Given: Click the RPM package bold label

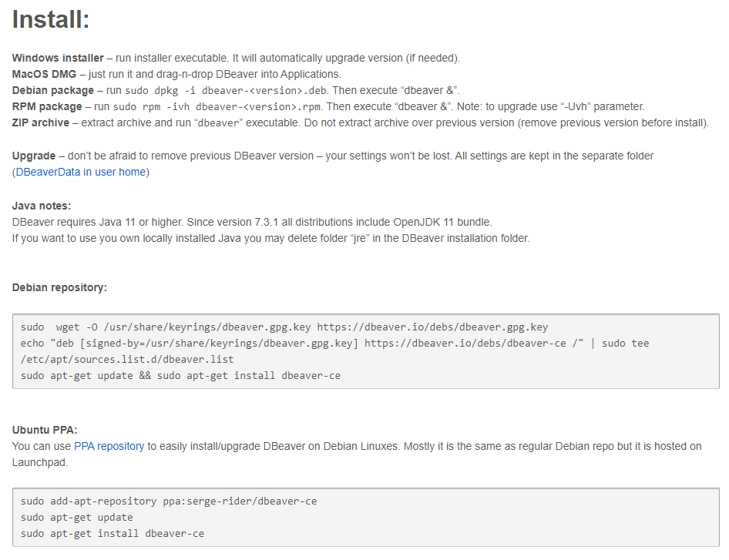Looking at the screenshot, I should (x=47, y=106).
